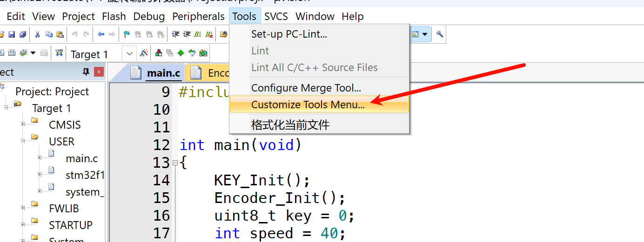This screenshot has width=644, height=242.
Task: Click the Select Software Packs icon
Action: click(192, 52)
